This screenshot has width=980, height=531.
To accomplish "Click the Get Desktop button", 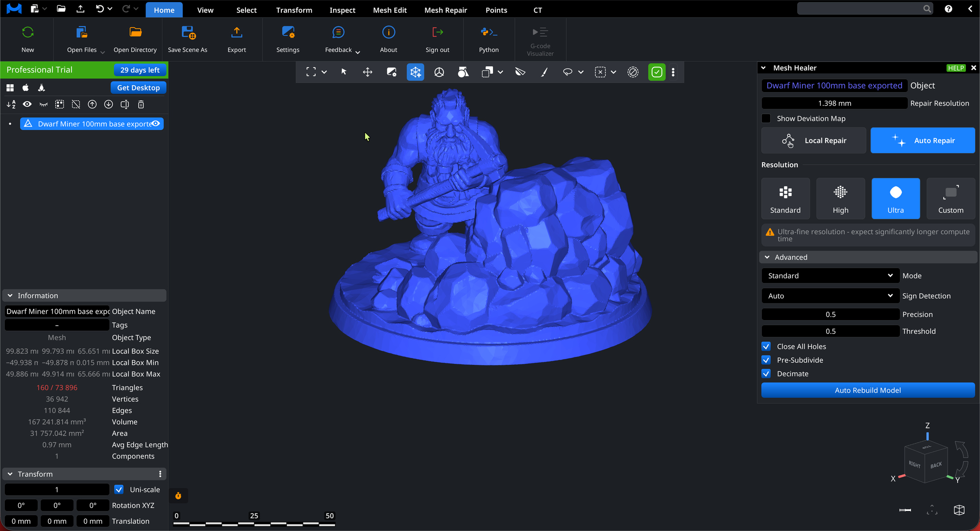I will click(138, 88).
